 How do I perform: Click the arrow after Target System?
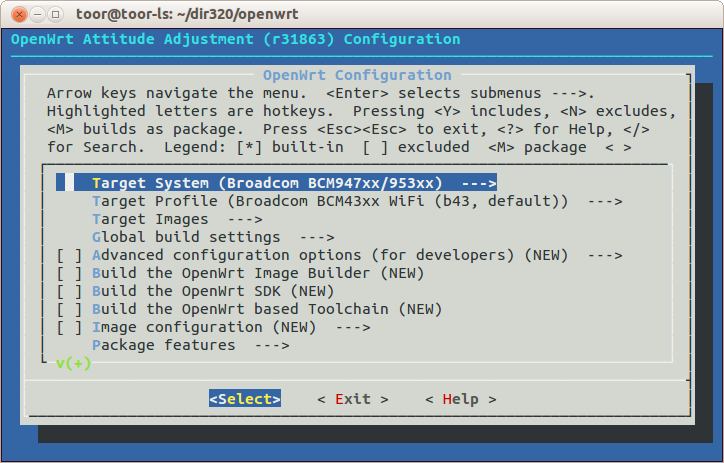click(479, 183)
